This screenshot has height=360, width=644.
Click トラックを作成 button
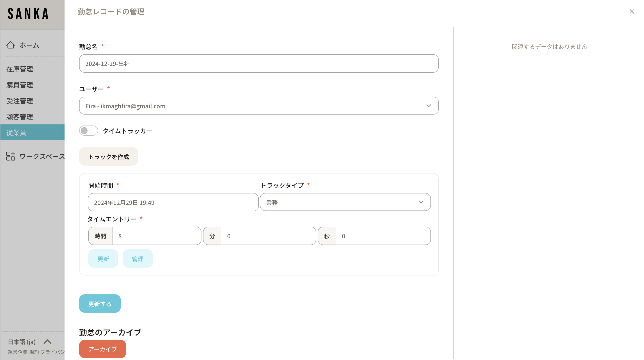[x=108, y=157]
